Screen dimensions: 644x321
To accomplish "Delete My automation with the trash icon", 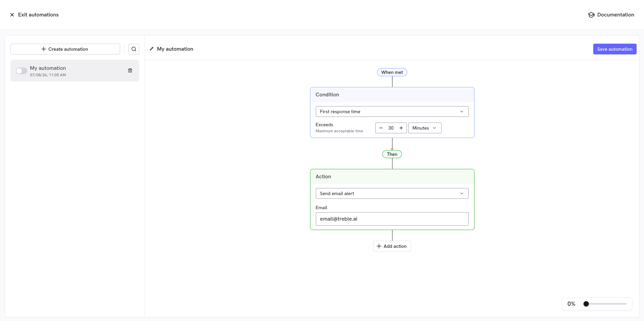I will tap(130, 71).
